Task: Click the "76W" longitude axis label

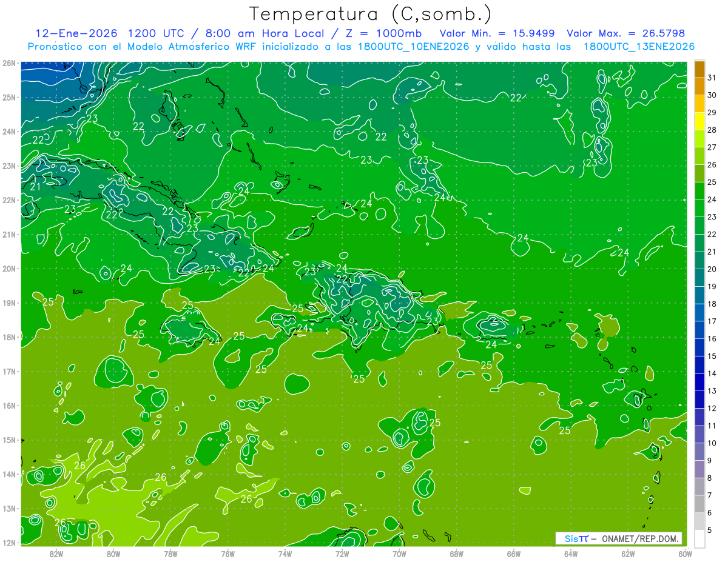Action: [227, 554]
